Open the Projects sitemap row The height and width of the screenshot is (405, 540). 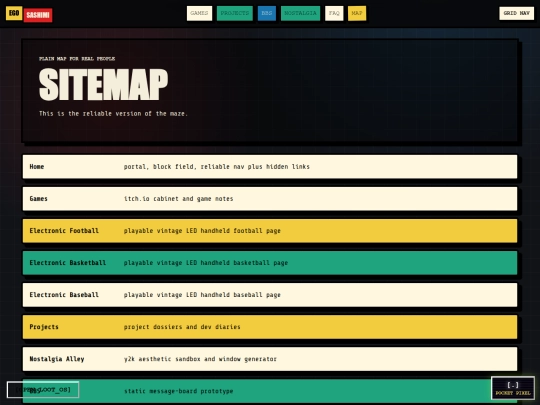(x=270, y=327)
